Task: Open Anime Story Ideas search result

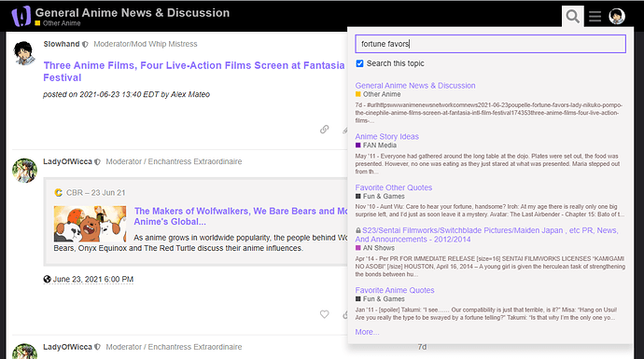Action: pyautogui.click(x=387, y=136)
